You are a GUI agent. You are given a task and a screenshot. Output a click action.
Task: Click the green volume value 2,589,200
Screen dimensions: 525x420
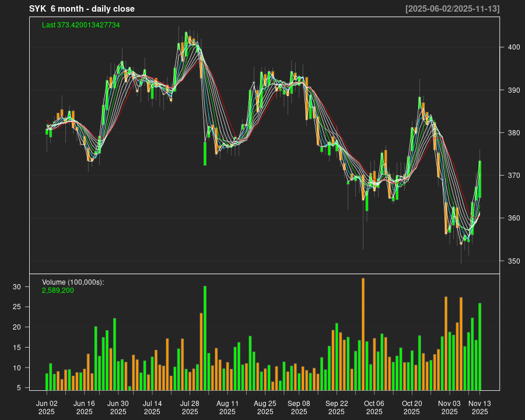coord(58,290)
